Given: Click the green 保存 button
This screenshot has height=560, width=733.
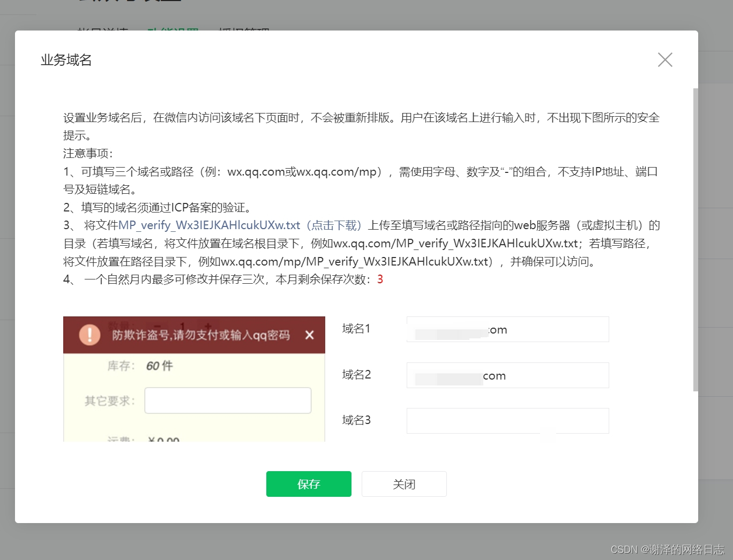Looking at the screenshot, I should point(309,484).
